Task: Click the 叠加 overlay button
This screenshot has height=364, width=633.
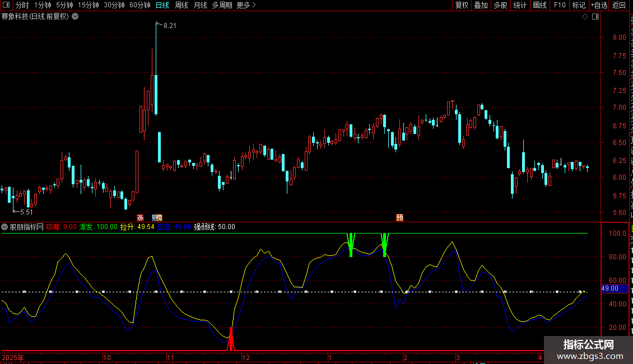Action: click(x=481, y=5)
